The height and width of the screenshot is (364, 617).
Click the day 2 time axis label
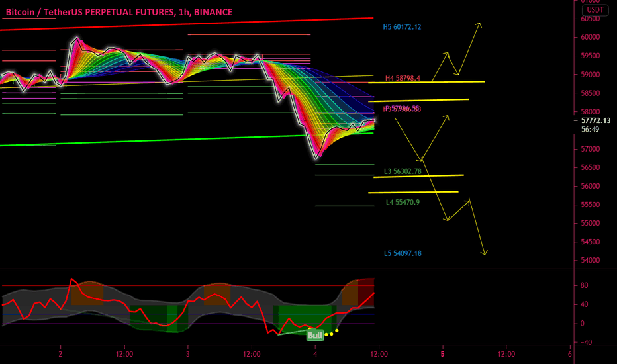point(60,354)
